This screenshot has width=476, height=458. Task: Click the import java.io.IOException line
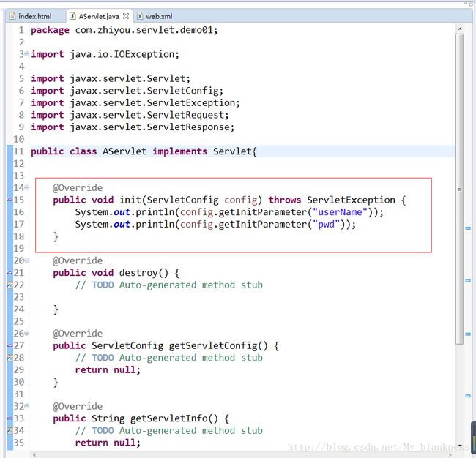coord(105,54)
